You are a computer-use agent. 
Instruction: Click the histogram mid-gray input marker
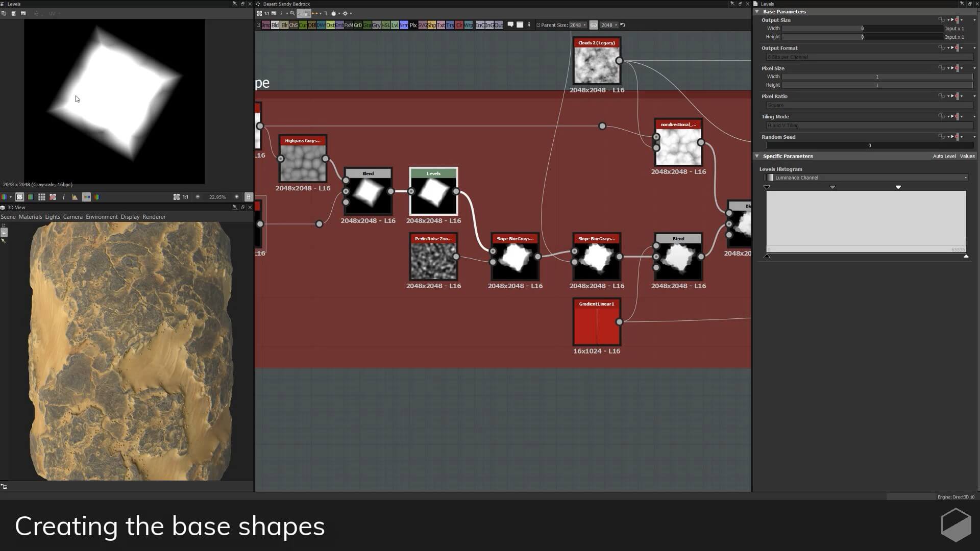(832, 187)
